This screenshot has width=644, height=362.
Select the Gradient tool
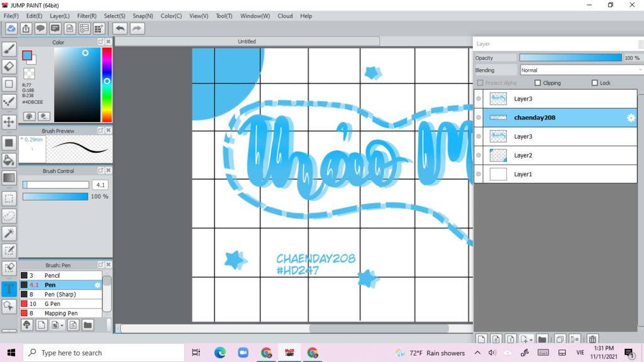(x=9, y=178)
